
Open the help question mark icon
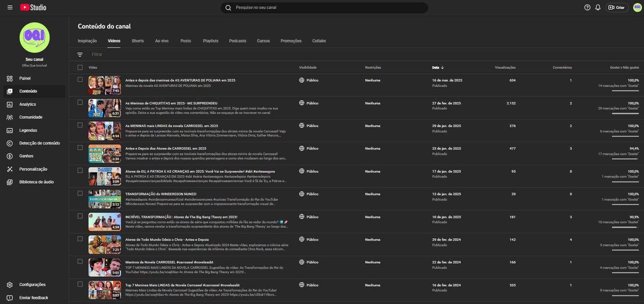click(587, 8)
